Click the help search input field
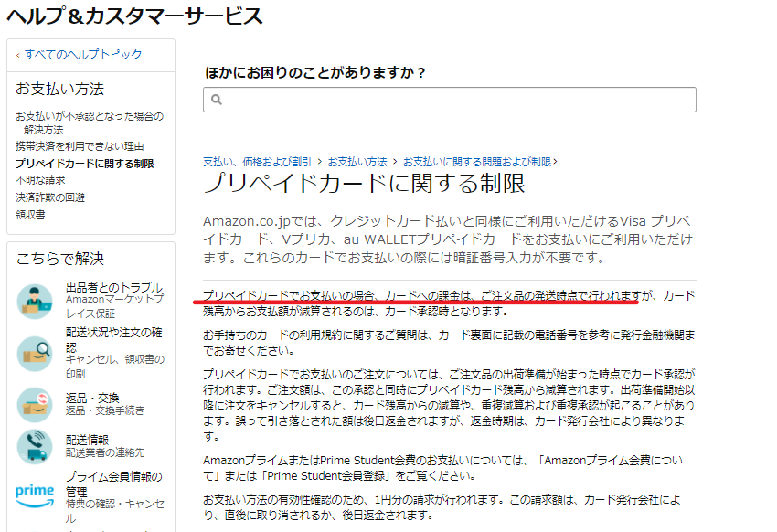 [450, 100]
